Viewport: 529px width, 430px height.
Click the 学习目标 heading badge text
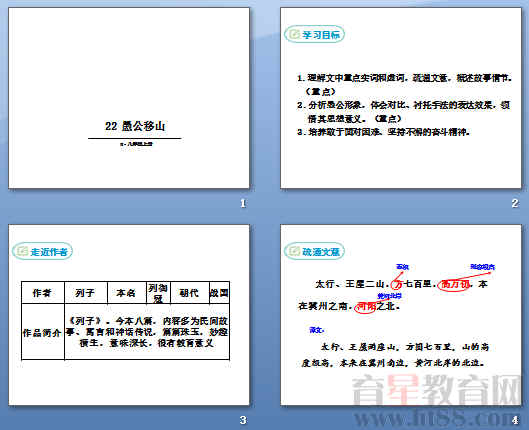(321, 34)
